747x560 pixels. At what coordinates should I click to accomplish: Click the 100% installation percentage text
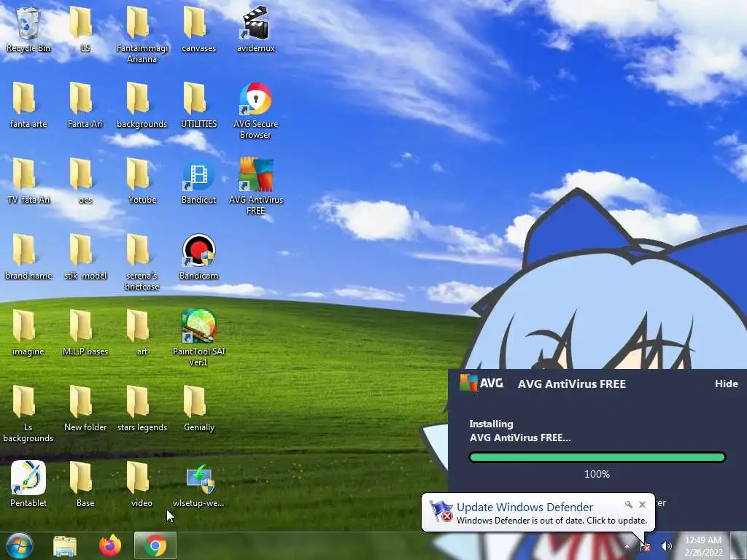pos(597,474)
